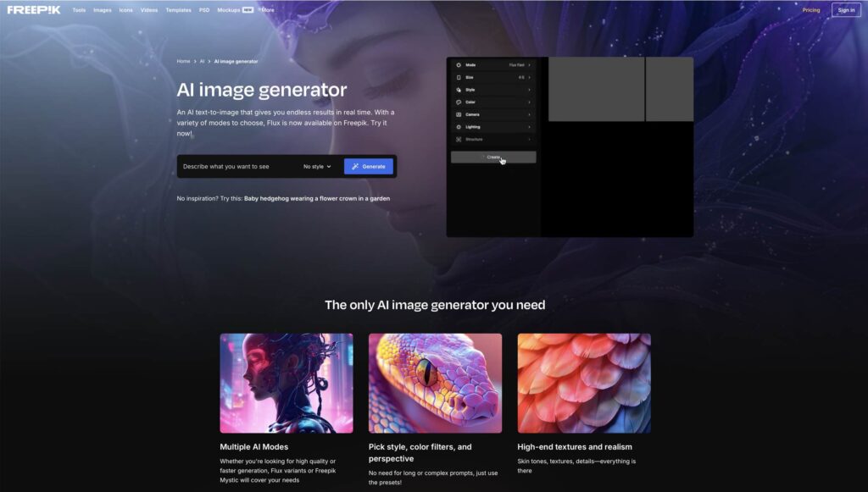Open the Tools menu
This screenshot has height=492, width=868.
79,10
